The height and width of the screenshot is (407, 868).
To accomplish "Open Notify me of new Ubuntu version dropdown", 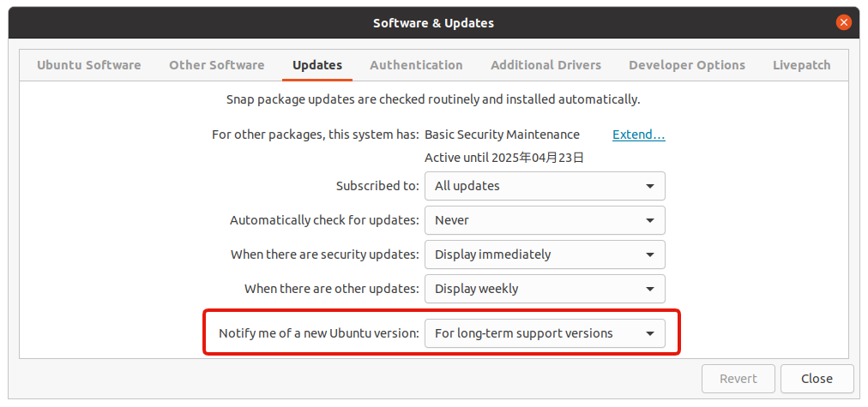I will click(545, 333).
